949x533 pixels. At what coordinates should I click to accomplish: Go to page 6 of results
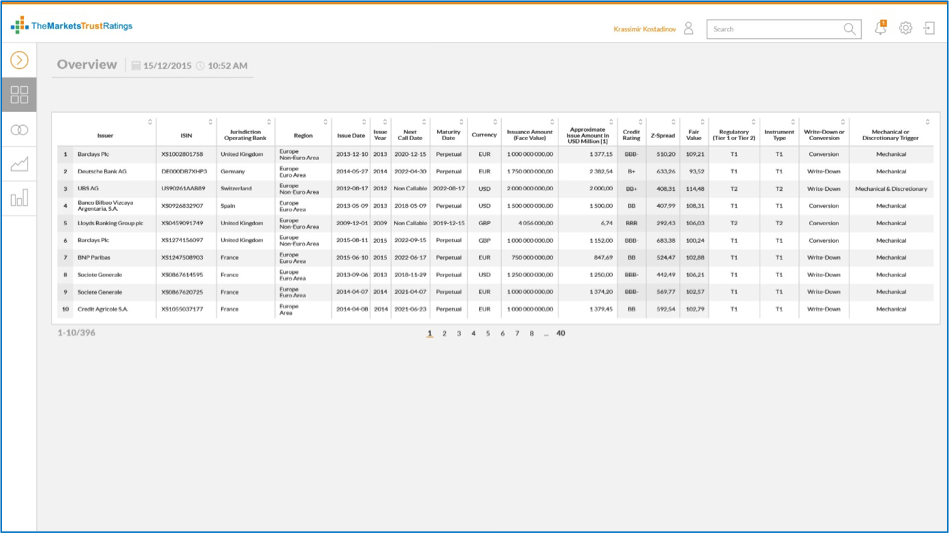click(x=502, y=333)
